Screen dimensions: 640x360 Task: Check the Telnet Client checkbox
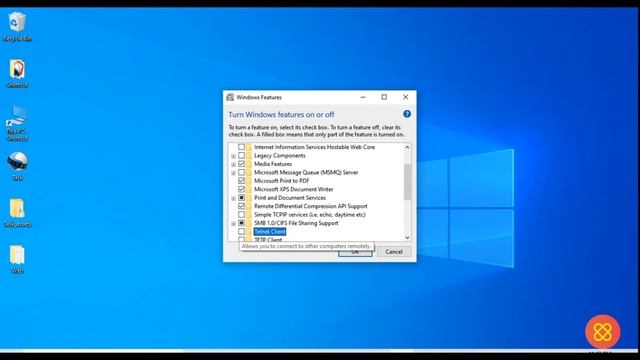tap(242, 232)
